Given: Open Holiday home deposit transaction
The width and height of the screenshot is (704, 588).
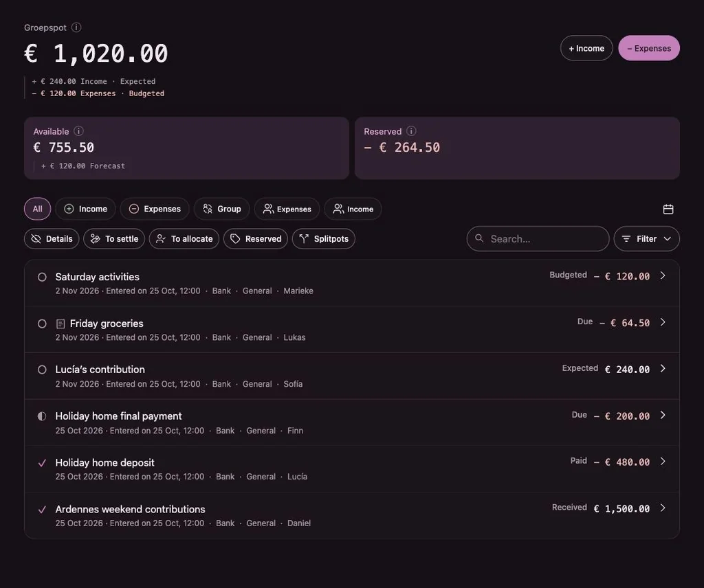Looking at the screenshot, I should (352, 469).
